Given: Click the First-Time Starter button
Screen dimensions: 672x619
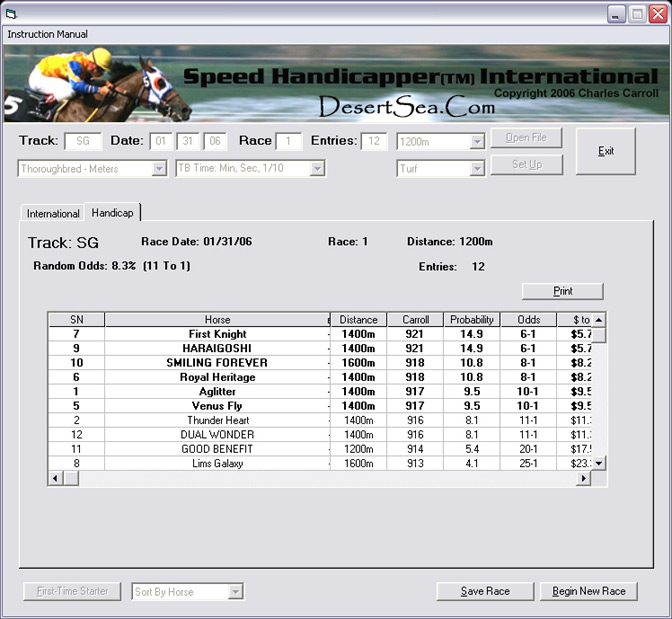Looking at the screenshot, I should [x=72, y=591].
